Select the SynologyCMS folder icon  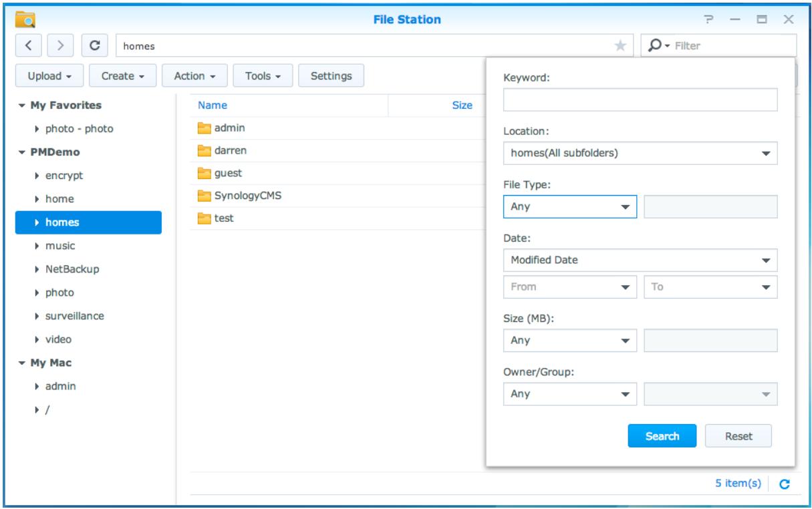click(204, 196)
